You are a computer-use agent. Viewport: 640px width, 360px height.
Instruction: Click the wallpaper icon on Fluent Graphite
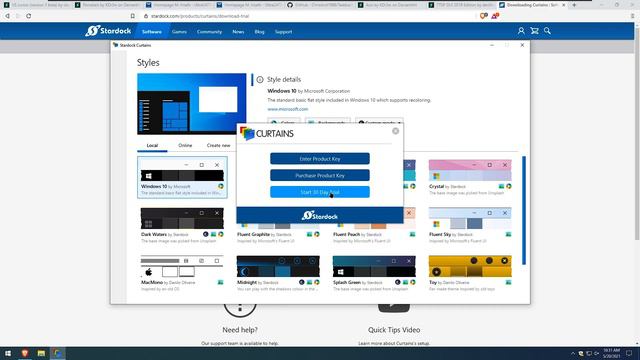point(309,234)
